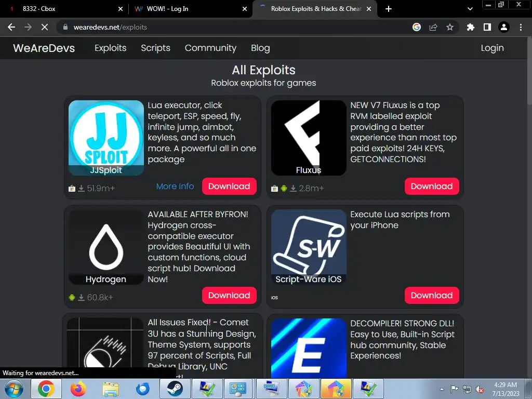The width and height of the screenshot is (532, 399).
Task: Open the WeAreDevs home logo
Action: click(x=44, y=48)
